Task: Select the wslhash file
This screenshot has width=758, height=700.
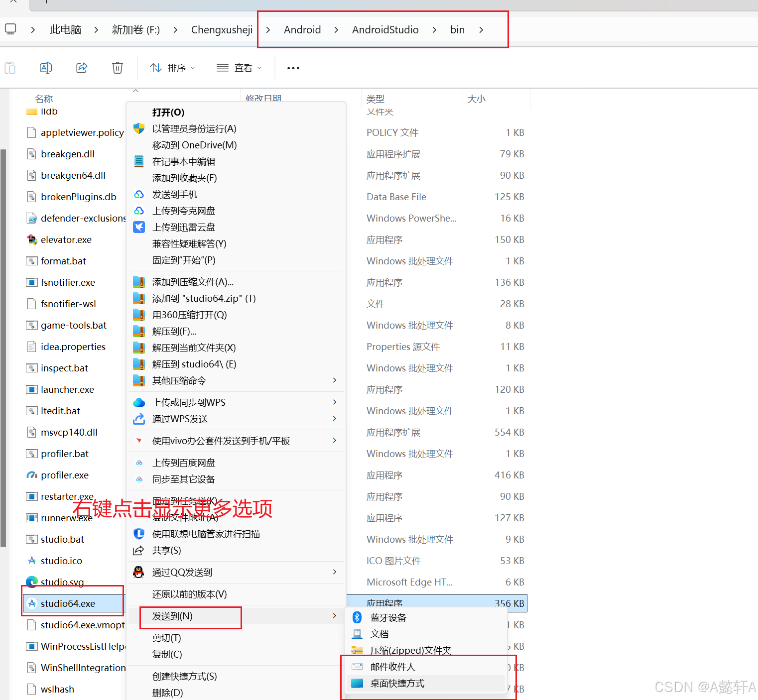Action: point(57,689)
